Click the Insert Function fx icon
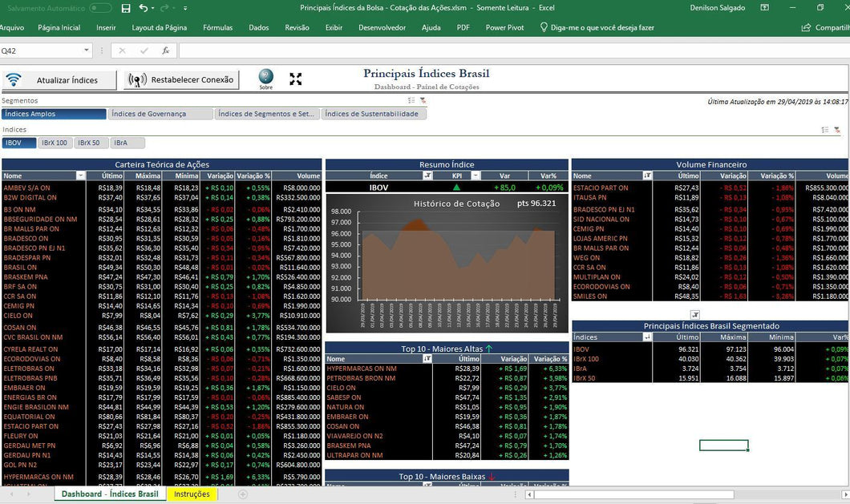 (x=166, y=50)
